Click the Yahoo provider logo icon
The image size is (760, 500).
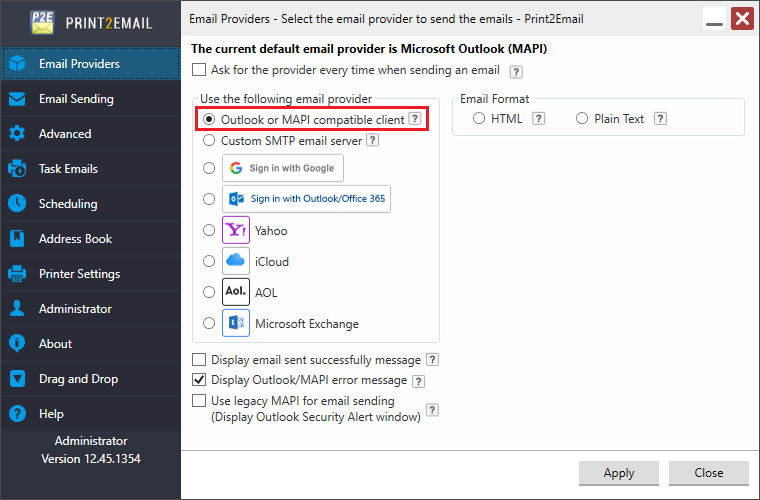tap(236, 230)
